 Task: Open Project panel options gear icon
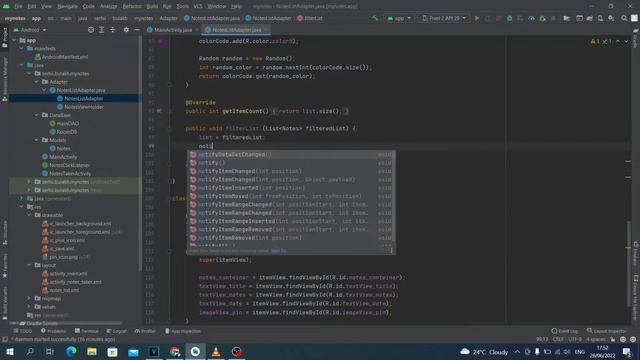pyautogui.click(x=126, y=30)
